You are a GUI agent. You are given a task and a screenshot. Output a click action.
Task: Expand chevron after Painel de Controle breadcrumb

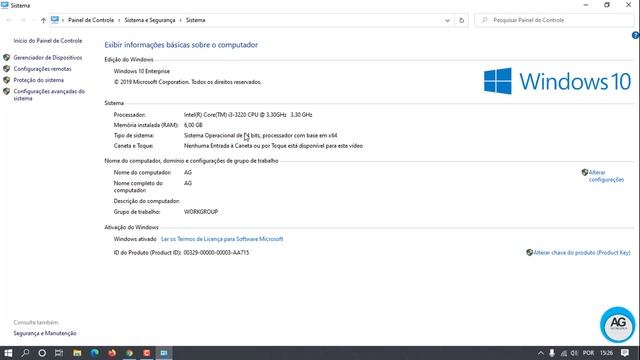(119, 20)
